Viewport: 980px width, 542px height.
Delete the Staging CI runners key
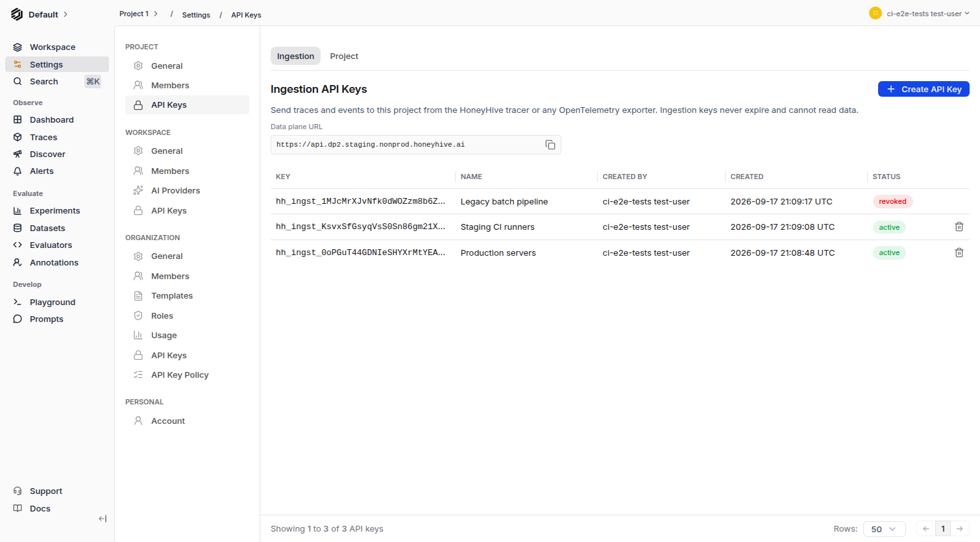[959, 227]
